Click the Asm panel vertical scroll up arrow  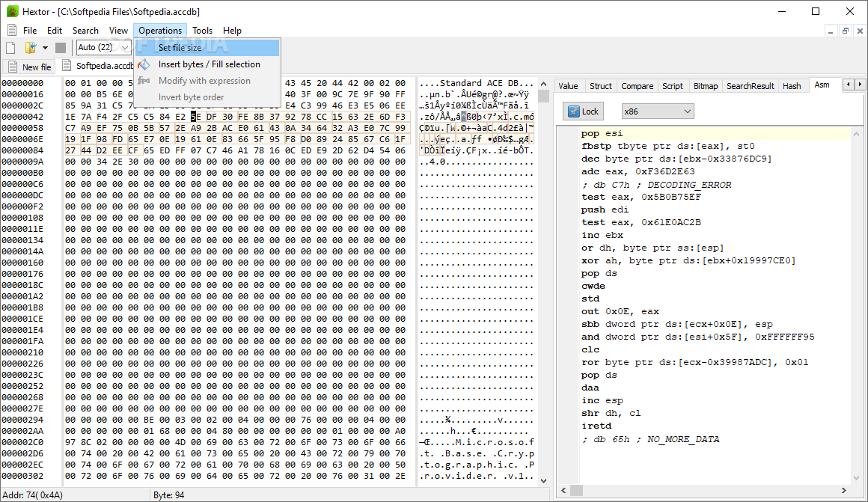[856, 135]
